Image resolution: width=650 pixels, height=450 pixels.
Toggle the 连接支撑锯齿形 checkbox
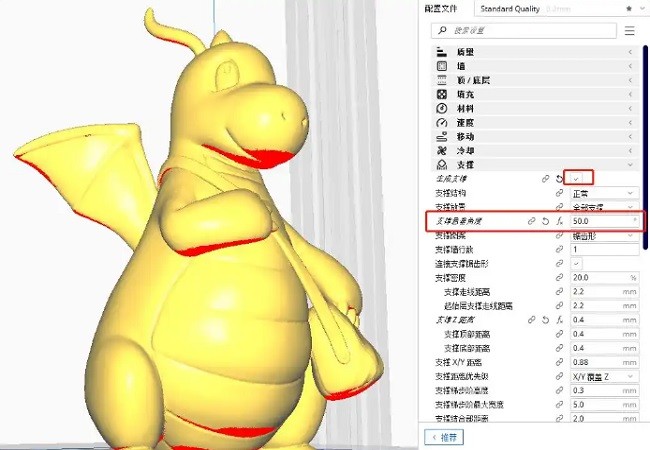click(x=576, y=264)
